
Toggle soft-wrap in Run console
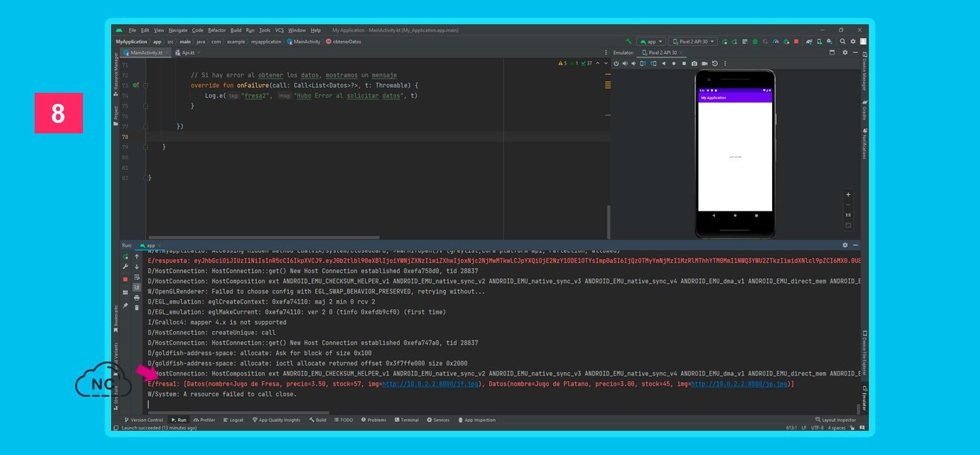[137, 277]
